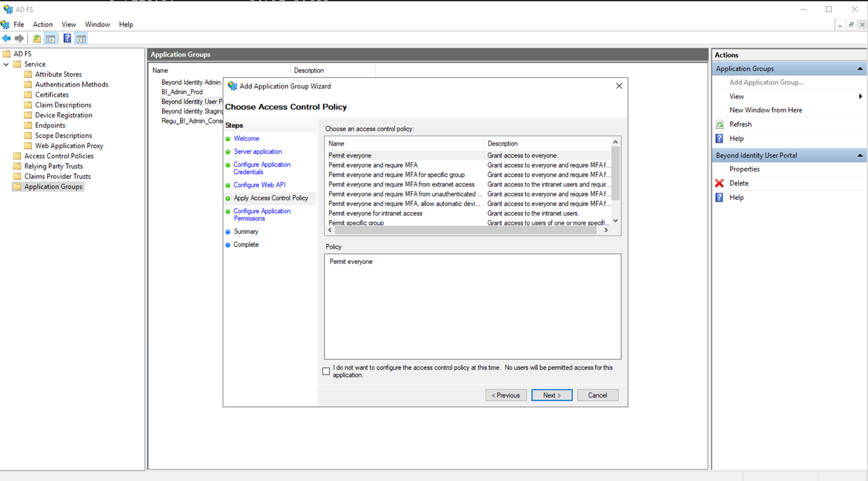
Task: Click the Next button in wizard
Action: pyautogui.click(x=552, y=395)
